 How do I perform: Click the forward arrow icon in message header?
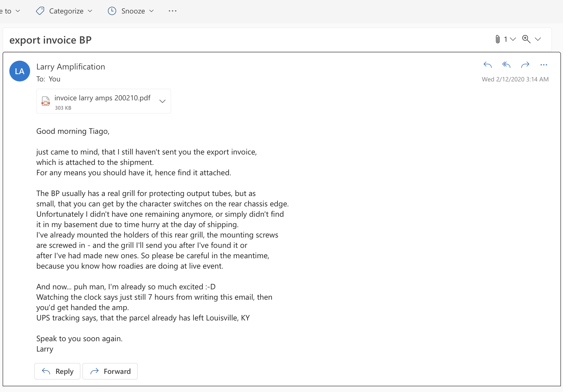(525, 65)
